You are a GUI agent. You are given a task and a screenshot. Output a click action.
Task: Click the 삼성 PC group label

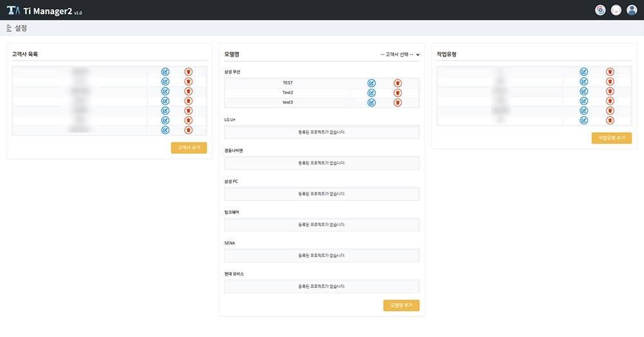(231, 181)
